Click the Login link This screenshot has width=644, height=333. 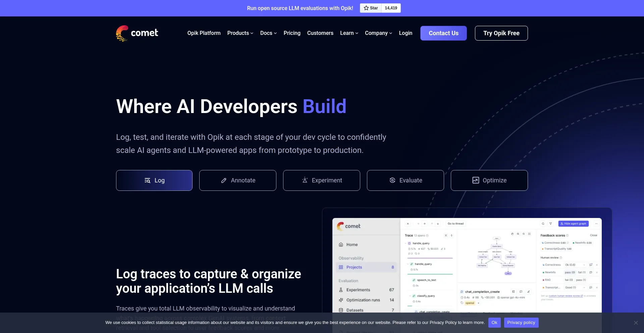coord(406,33)
